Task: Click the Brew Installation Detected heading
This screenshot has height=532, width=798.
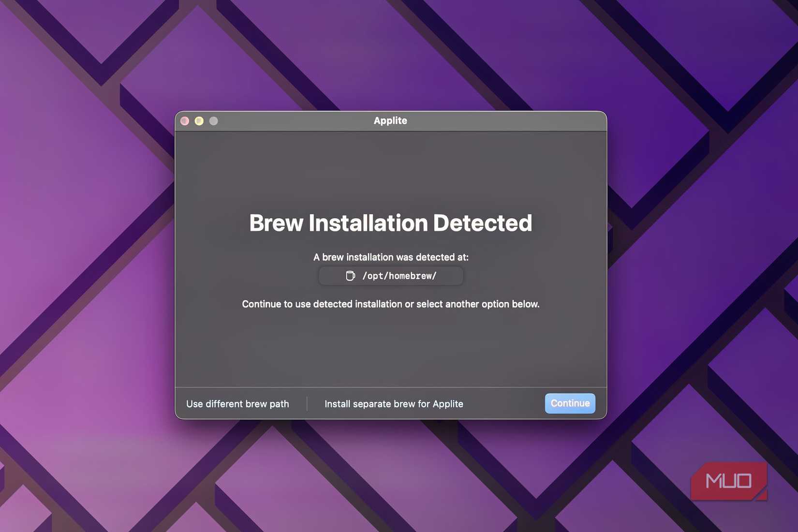Action: (x=391, y=223)
